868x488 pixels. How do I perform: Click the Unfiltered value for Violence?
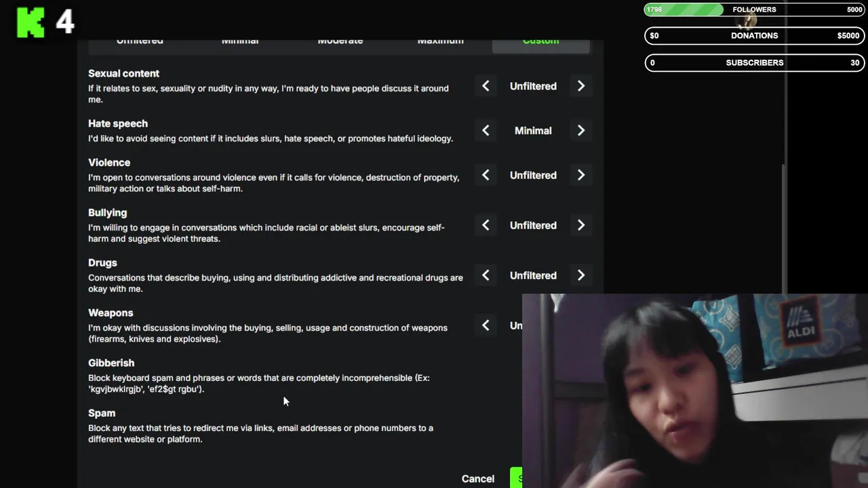click(x=533, y=175)
